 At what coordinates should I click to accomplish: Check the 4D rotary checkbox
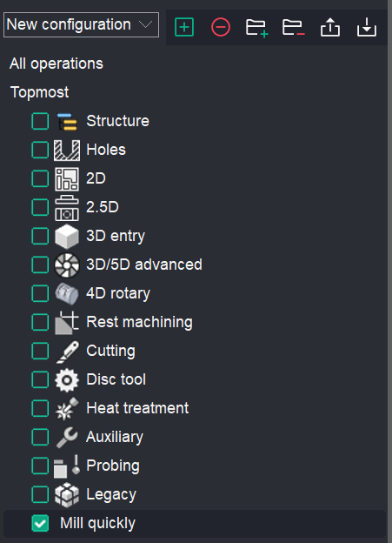[40, 293]
